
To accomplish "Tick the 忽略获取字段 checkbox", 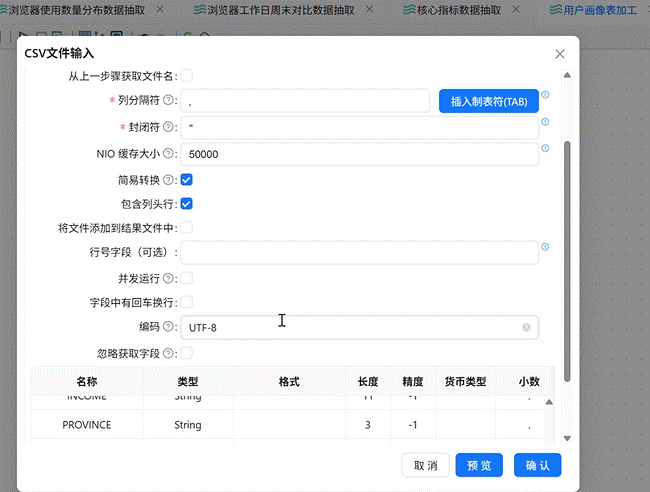I will tap(187, 353).
